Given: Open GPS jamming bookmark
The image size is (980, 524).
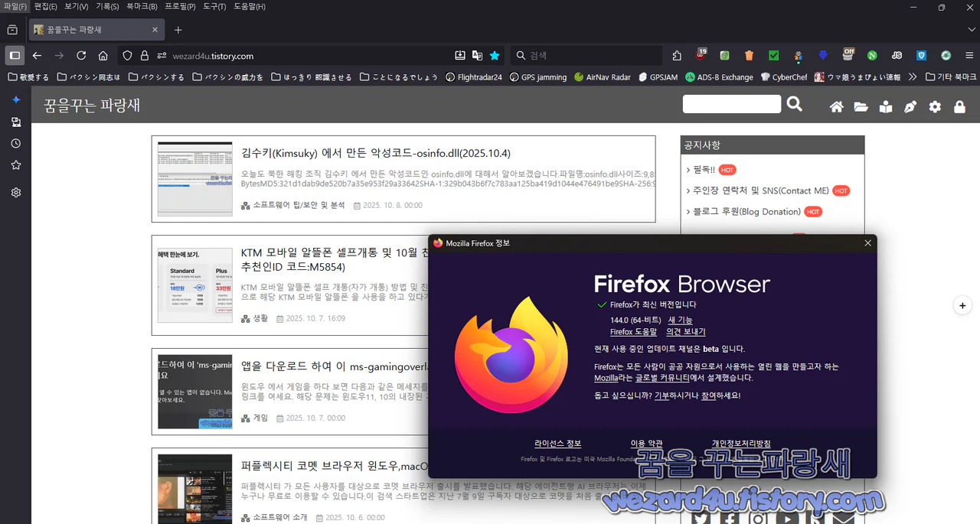Looking at the screenshot, I should (537, 77).
